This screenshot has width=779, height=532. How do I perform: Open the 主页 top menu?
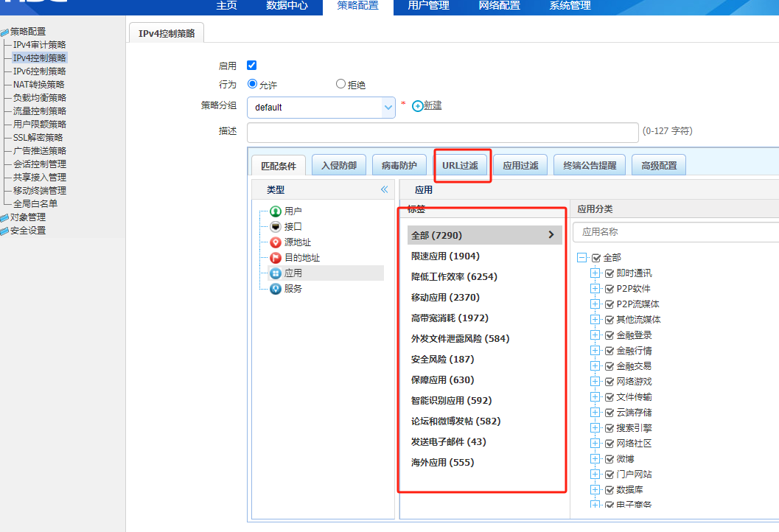coord(226,5)
